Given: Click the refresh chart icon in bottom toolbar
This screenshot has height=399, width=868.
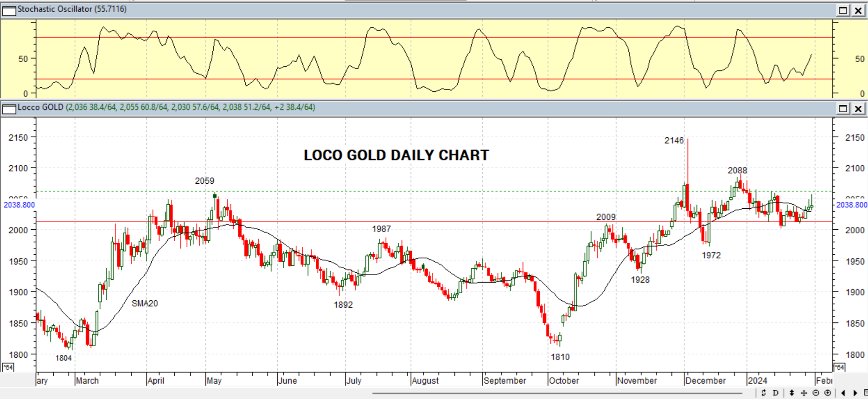Looking at the screenshot, I should 764,393.
